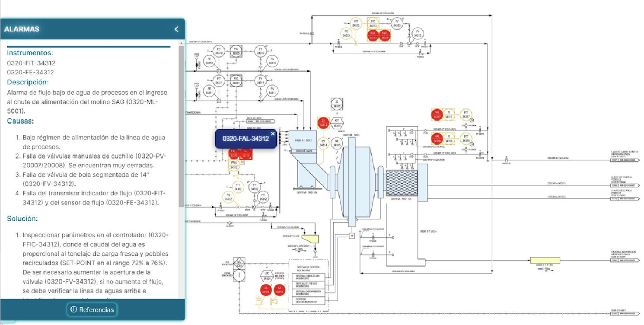Select the red FAL 34313 alarm bubble

pos(373,36)
